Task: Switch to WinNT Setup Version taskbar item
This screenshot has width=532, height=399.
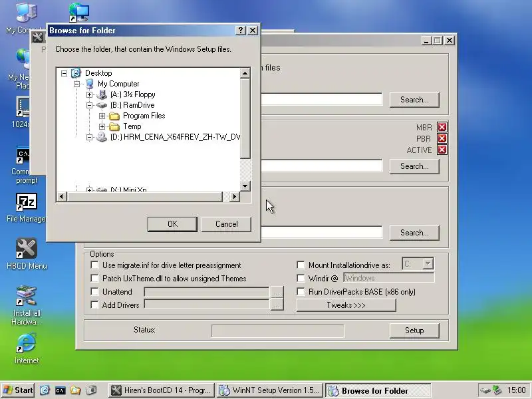Action: coord(270,390)
